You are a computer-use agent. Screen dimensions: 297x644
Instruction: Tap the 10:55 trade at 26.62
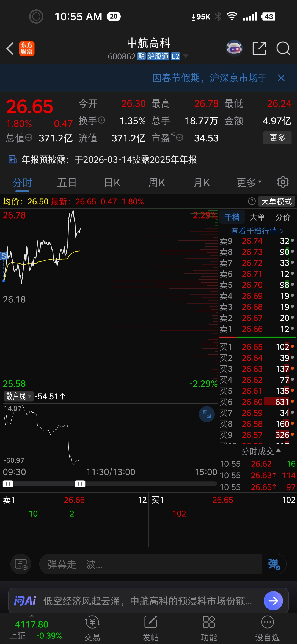point(258,464)
